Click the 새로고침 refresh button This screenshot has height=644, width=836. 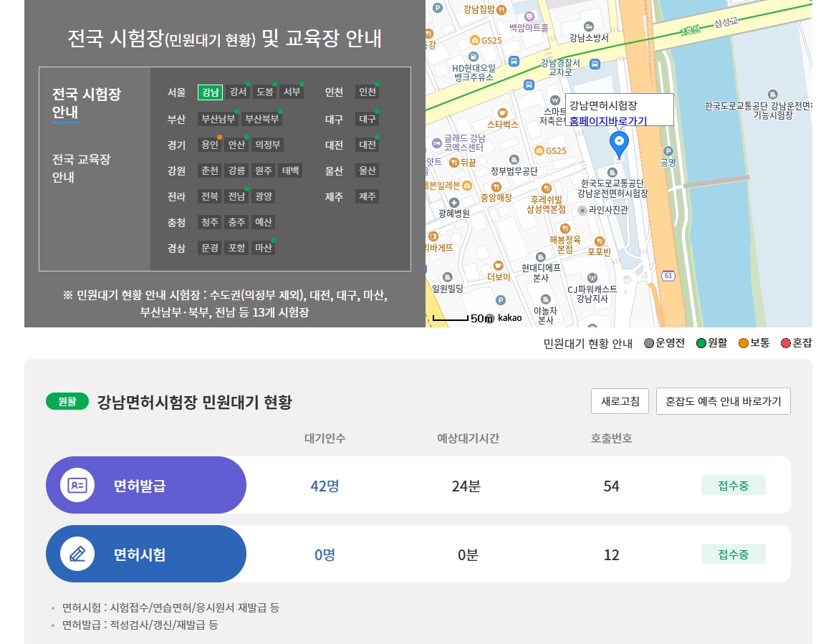(620, 401)
